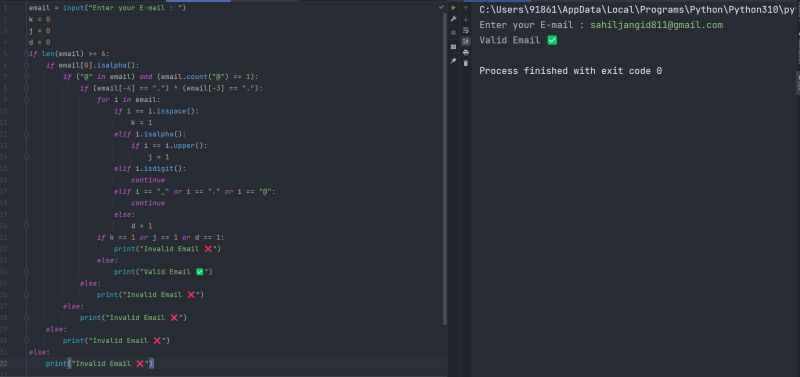Screen dimensions: 800x377
Task: Click 'Enter your E-mail :' console prompt
Action: (x=532, y=25)
